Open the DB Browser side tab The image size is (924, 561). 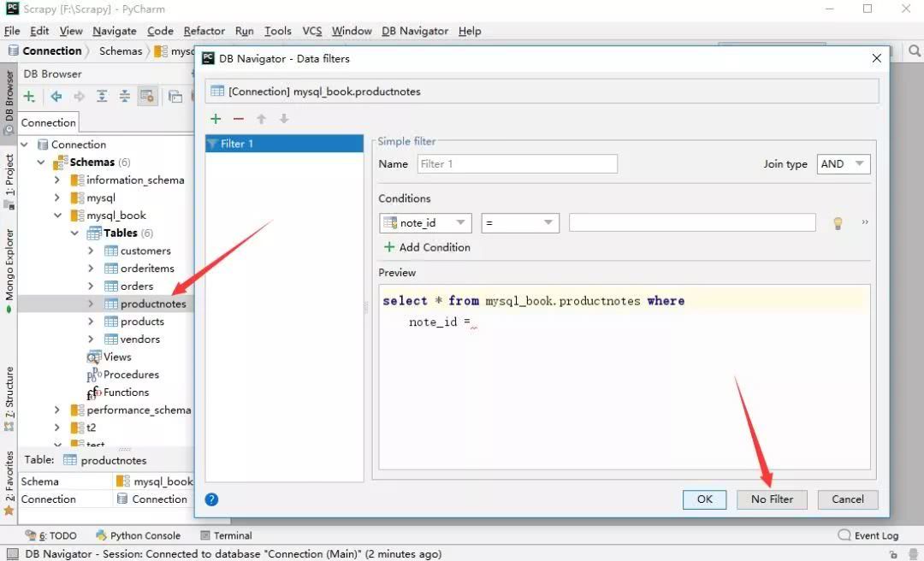tap(9, 102)
